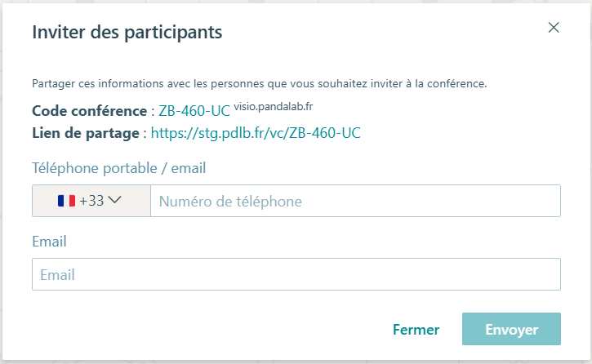Click the Partager ces informations description text
The height and width of the screenshot is (364, 592).
[260, 83]
